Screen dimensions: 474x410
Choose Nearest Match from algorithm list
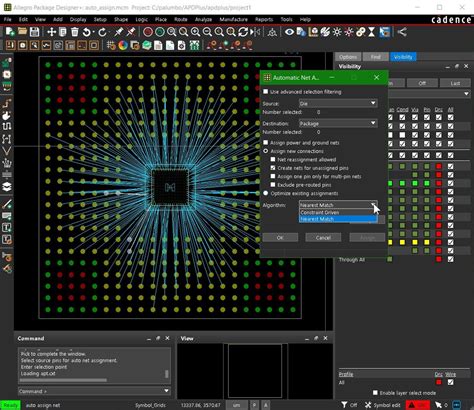pos(338,219)
